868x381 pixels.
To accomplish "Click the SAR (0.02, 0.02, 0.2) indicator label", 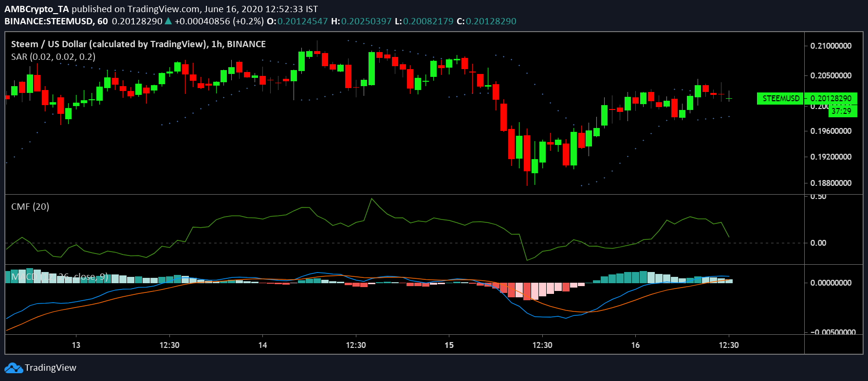I will point(53,57).
